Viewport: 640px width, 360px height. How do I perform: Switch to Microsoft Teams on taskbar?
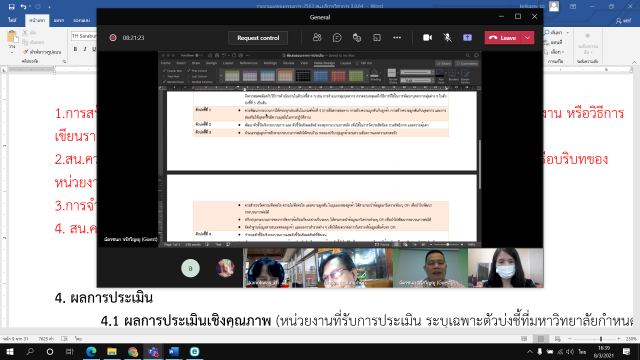click(x=153, y=351)
